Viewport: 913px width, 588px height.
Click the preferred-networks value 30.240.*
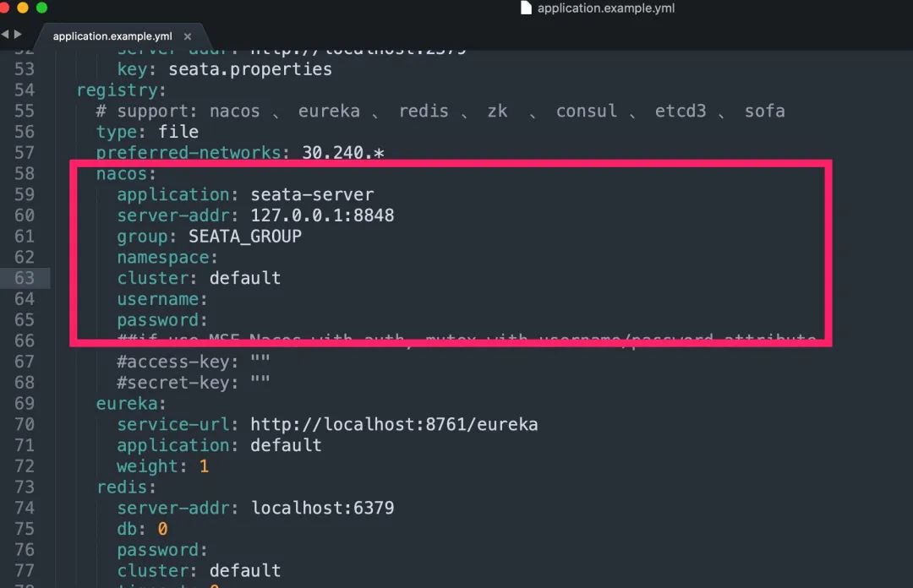(x=343, y=153)
